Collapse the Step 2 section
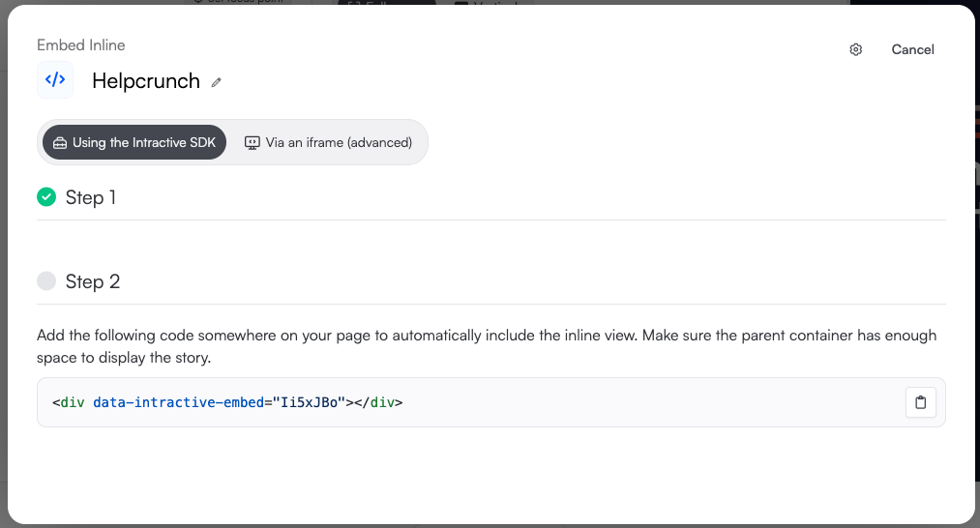980x528 pixels. click(x=93, y=281)
